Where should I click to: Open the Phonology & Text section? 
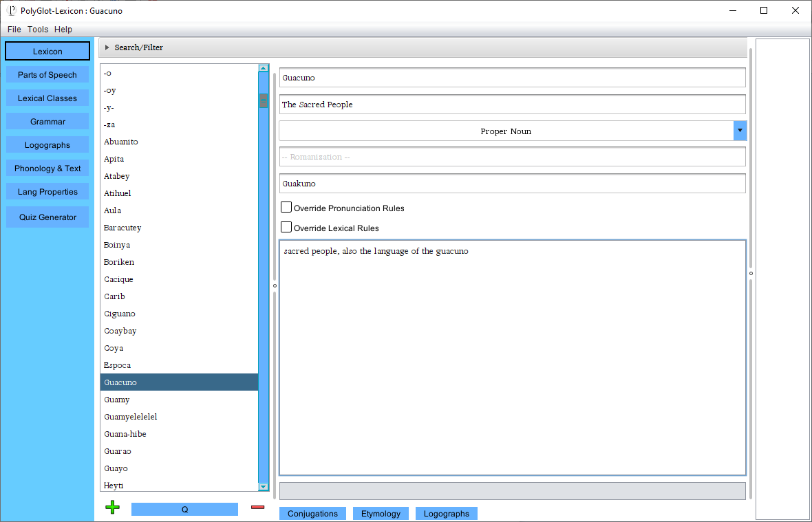47,168
